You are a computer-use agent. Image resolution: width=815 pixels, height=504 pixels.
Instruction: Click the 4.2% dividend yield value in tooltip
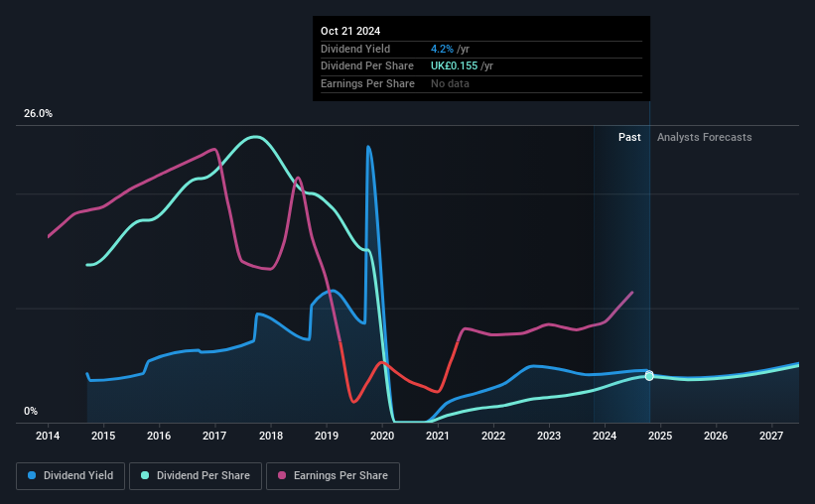coord(442,49)
